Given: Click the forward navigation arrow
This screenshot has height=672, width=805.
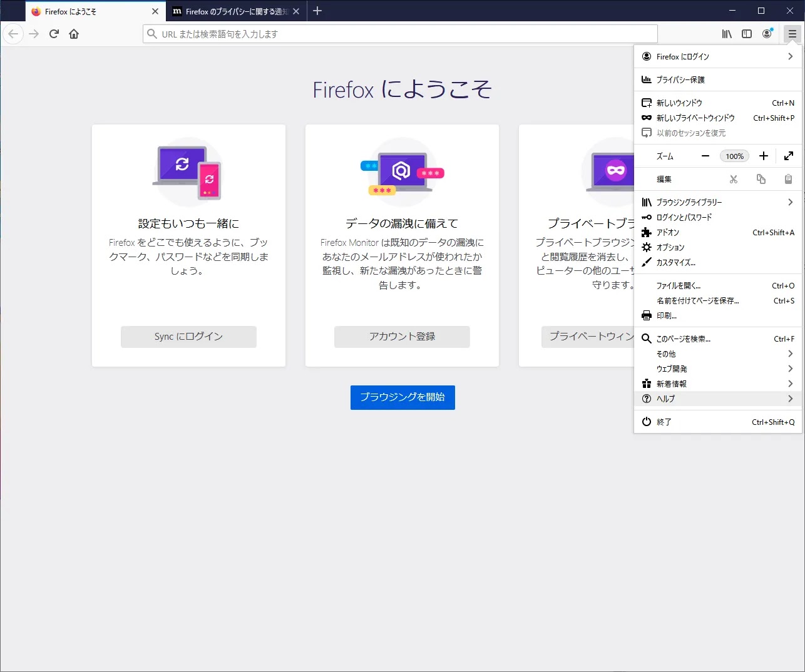Looking at the screenshot, I should click(x=34, y=34).
